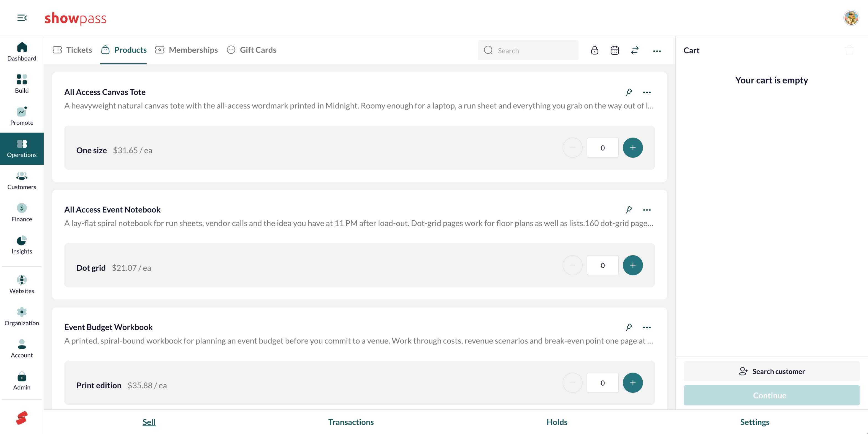The width and height of the screenshot is (868, 434).
Task: Click the product Search field
Action: point(528,51)
